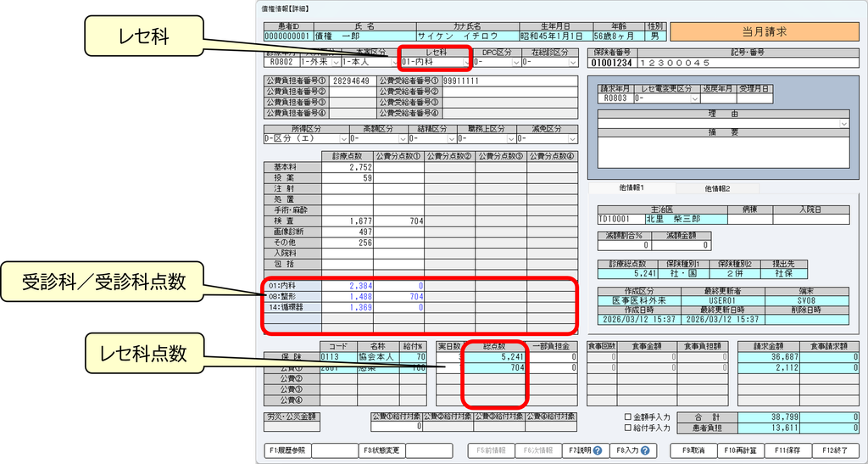
Task: Switch to the 他情報1 tab
Action: (x=631, y=188)
